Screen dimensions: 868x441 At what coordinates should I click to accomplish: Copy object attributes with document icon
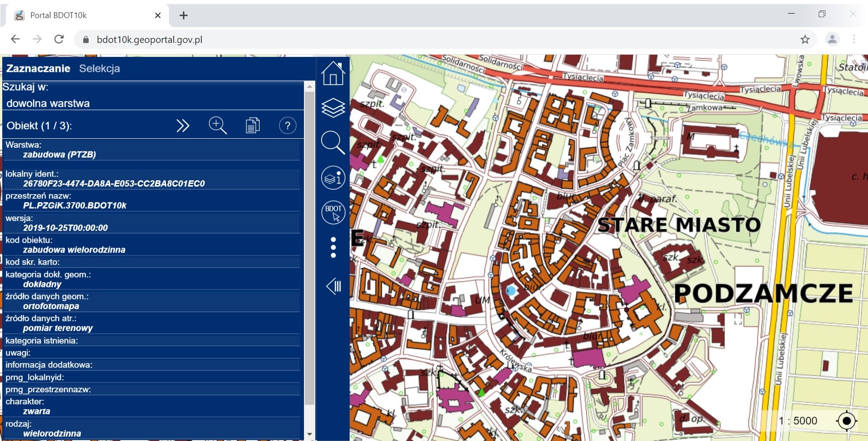click(x=252, y=126)
